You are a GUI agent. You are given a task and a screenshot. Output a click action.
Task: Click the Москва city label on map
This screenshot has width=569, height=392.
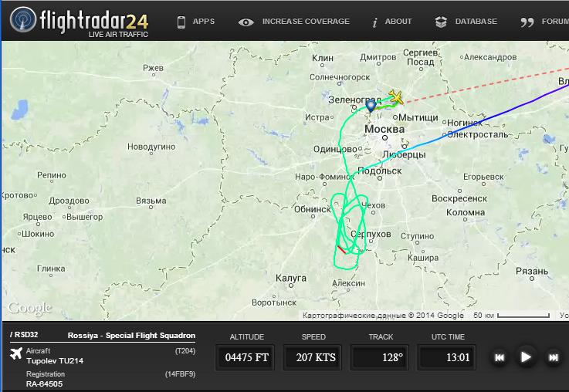point(384,129)
